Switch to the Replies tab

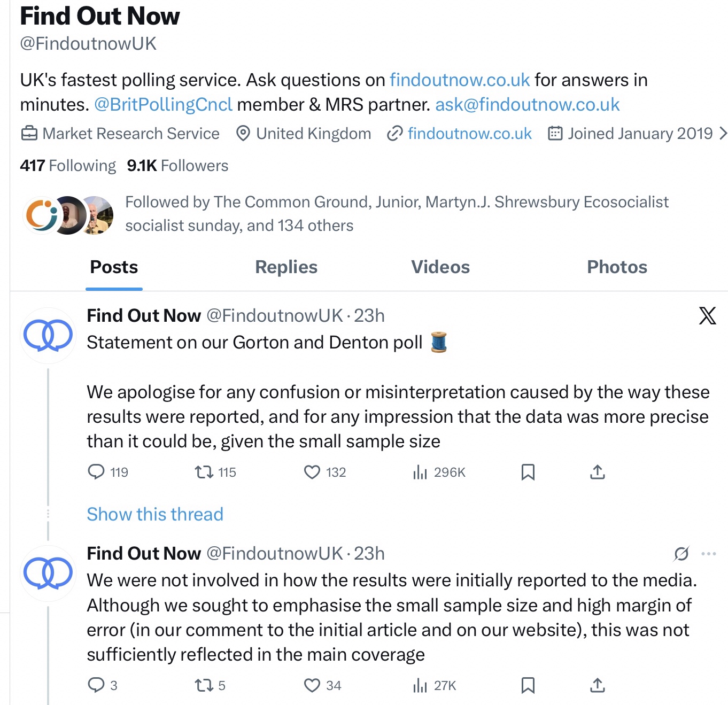pyautogui.click(x=286, y=267)
